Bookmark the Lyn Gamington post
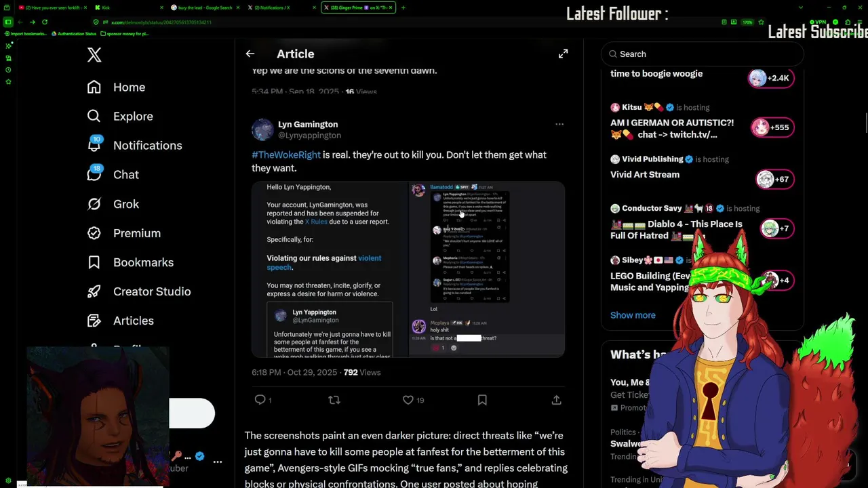The height and width of the screenshot is (488, 868). click(482, 400)
